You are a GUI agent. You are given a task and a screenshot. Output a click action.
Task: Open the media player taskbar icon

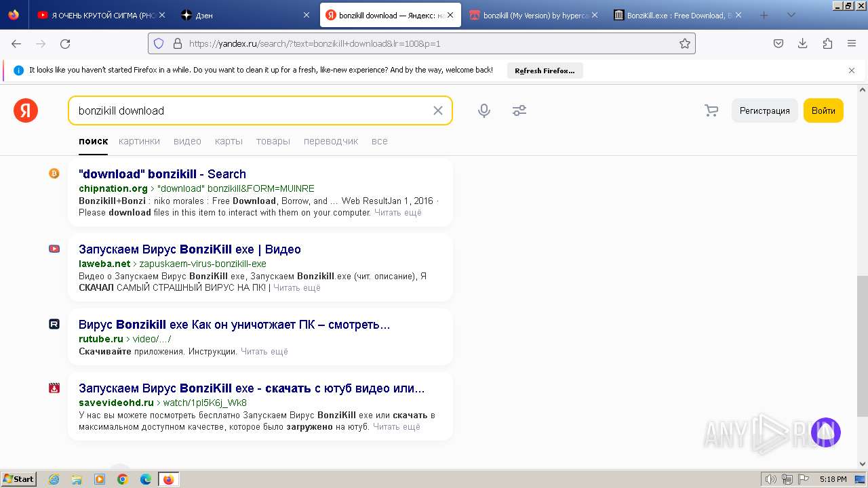(100, 479)
